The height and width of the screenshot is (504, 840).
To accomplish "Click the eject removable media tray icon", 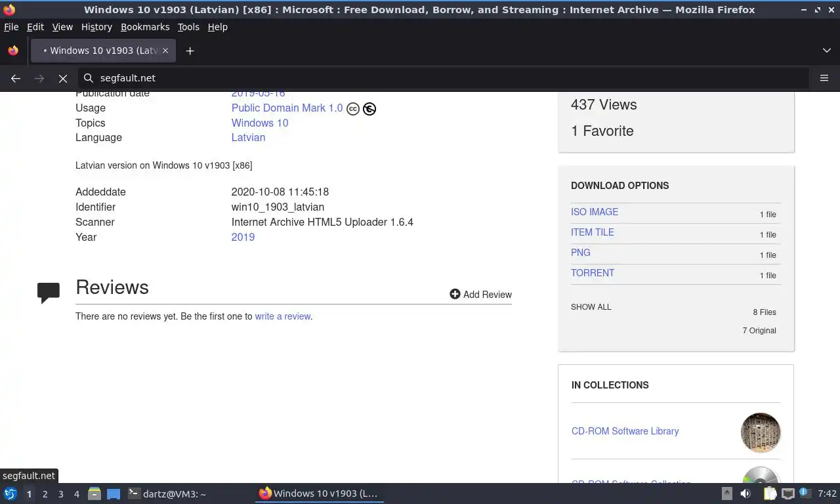I will tap(727, 493).
